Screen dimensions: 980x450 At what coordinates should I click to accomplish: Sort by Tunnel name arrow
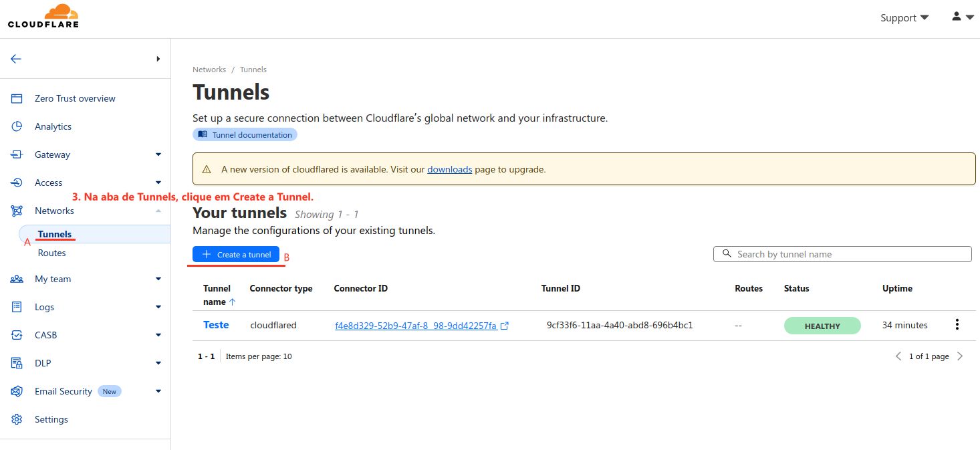233,302
